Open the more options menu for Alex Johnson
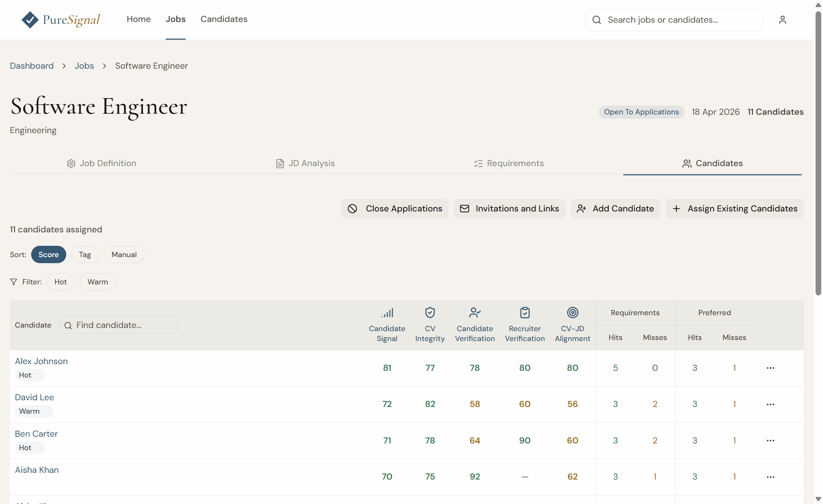Viewport: 823px width, 504px height. pos(770,368)
